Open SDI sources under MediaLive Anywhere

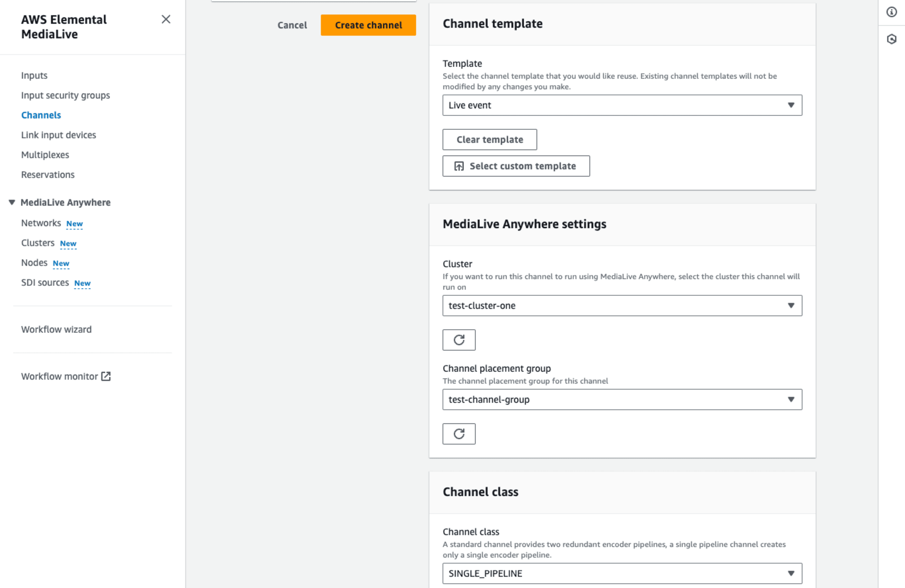tap(45, 283)
